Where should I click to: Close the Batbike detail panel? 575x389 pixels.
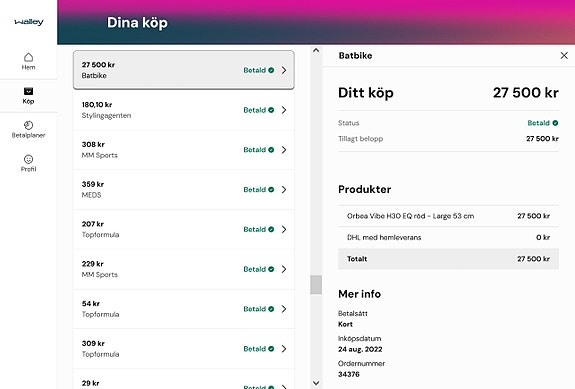click(564, 55)
